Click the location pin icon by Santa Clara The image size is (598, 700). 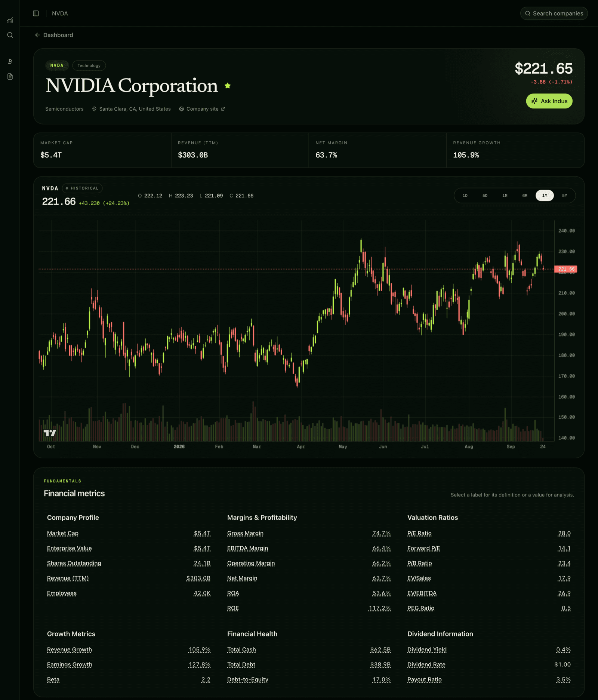coord(94,109)
